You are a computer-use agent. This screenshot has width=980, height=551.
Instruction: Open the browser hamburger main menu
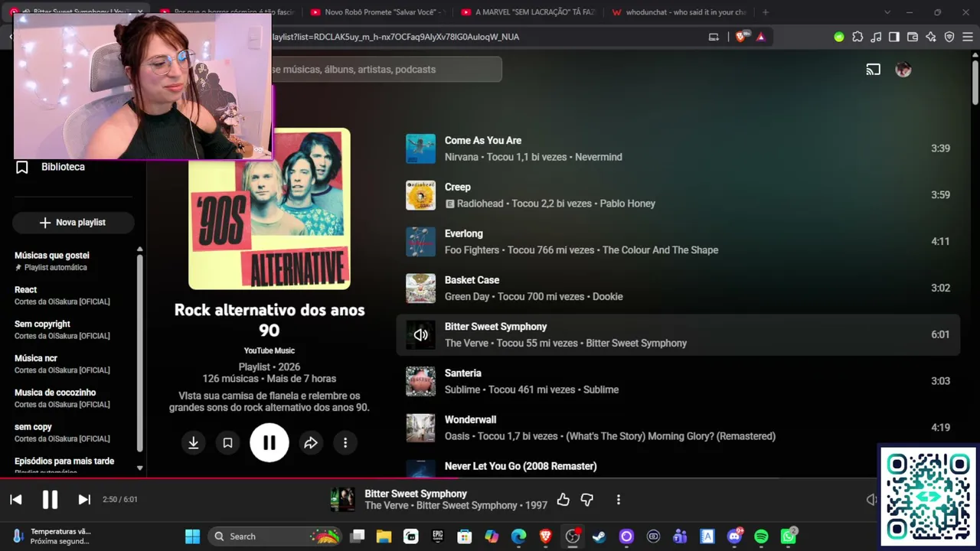pos(968,37)
